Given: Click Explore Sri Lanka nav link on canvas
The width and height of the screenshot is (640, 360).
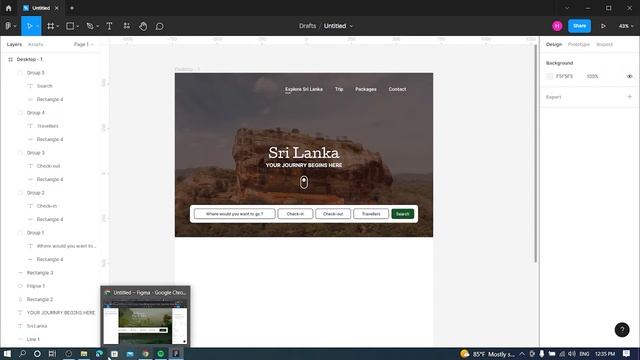Looking at the screenshot, I should point(304,89).
